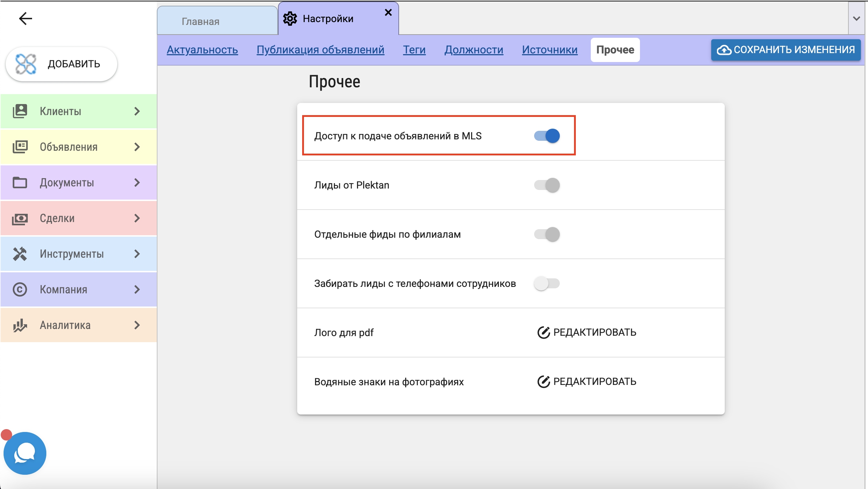Click the Прочее page heading
This screenshot has height=489, width=868.
tap(334, 82)
